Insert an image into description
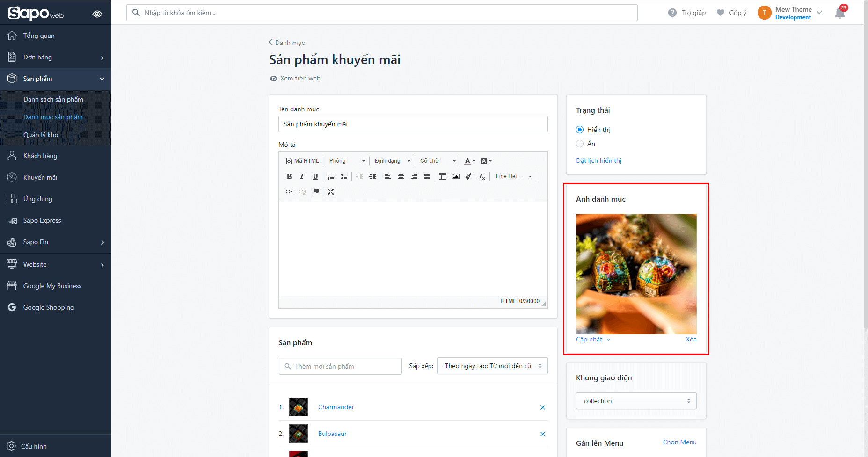 point(456,176)
